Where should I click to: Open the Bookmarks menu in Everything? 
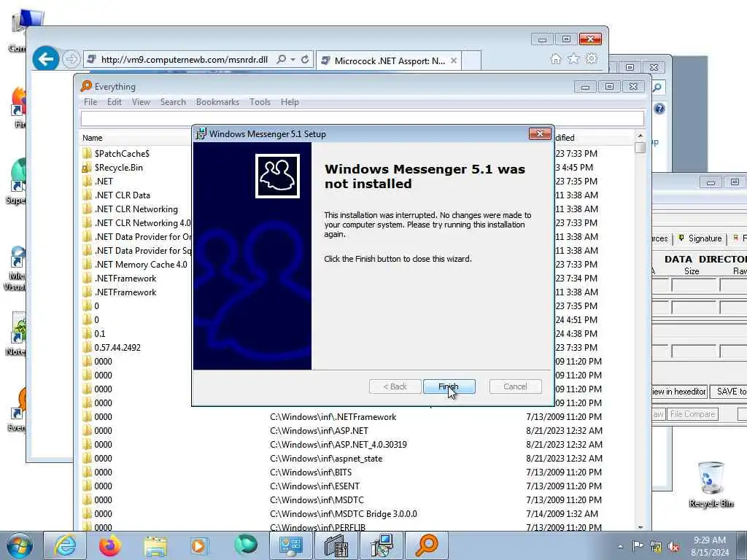pyautogui.click(x=217, y=102)
